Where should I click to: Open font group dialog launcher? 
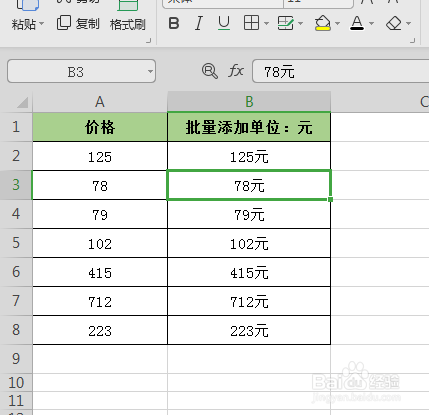click(x=413, y=41)
